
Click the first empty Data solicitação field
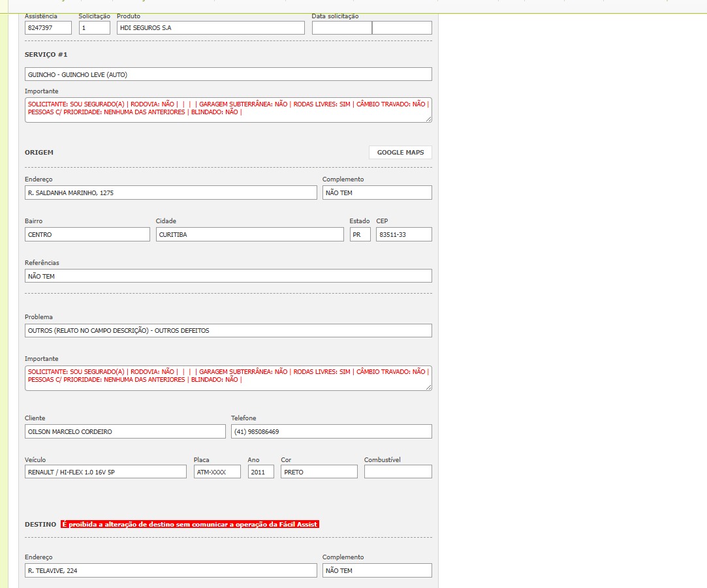(x=341, y=28)
